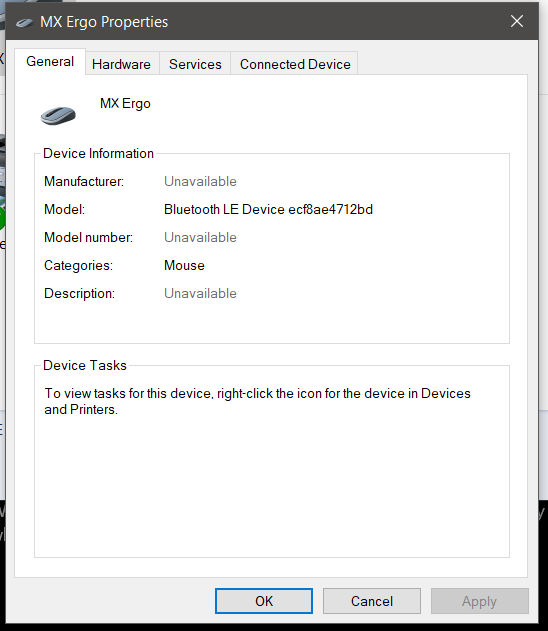This screenshot has height=631, width=548.
Task: Click the greyed-out Apply button
Action: tap(479, 601)
